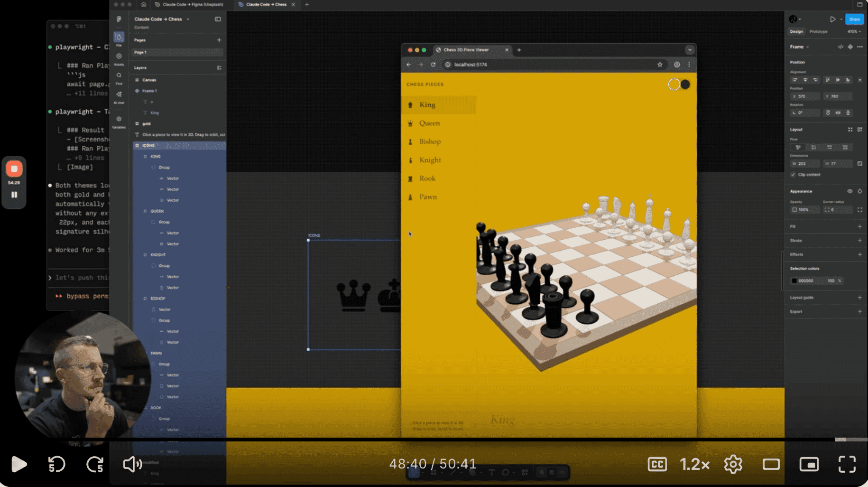Collapse all layers icon in Layers header

click(x=219, y=67)
